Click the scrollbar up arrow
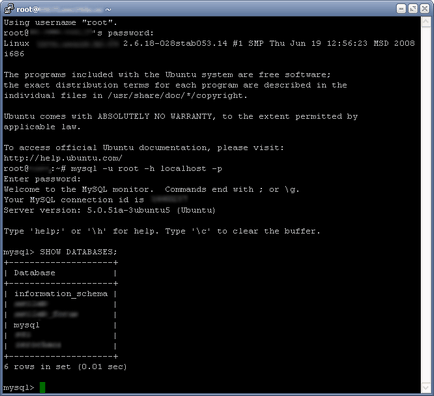The image size is (434, 396). point(426,22)
